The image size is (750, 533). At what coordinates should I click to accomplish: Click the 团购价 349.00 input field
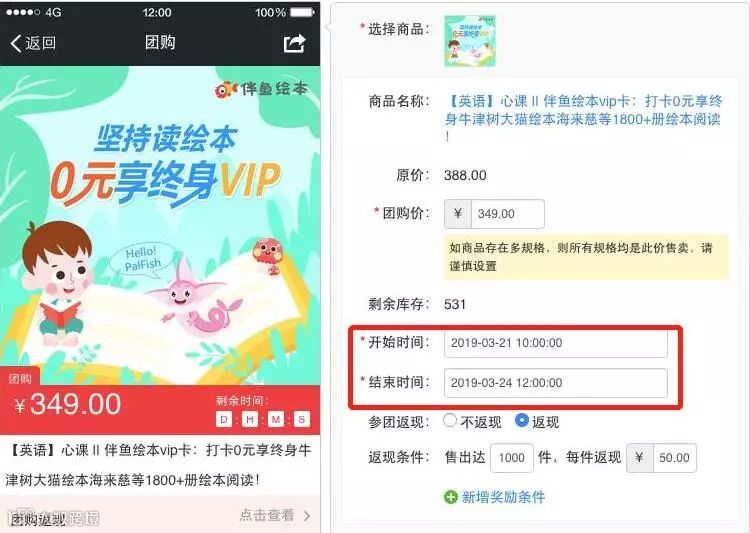[507, 213]
